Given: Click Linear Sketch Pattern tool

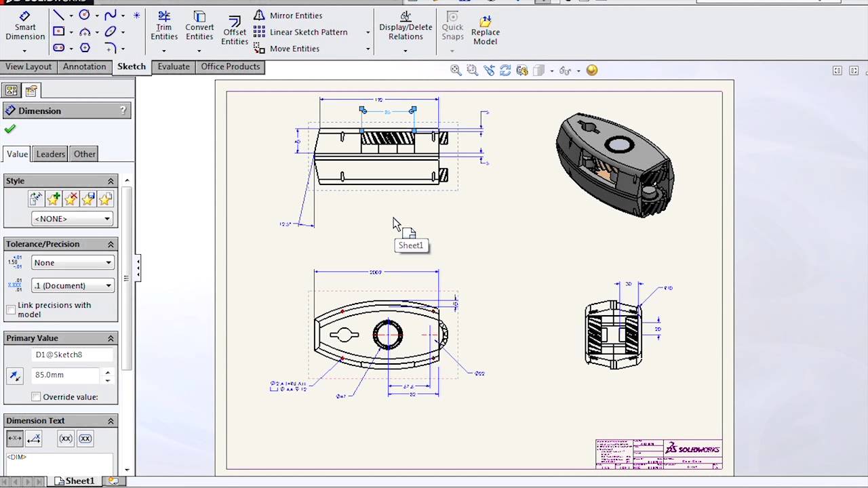Looking at the screenshot, I should pyautogui.click(x=300, y=32).
